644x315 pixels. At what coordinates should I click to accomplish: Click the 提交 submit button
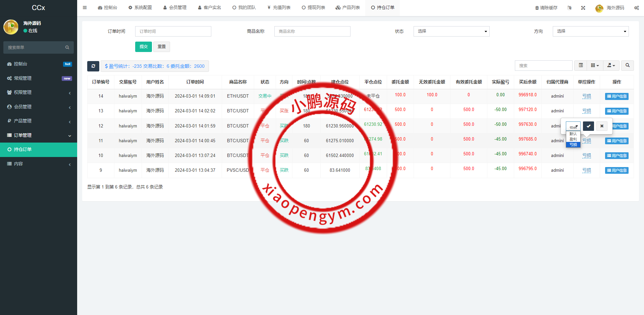[143, 47]
